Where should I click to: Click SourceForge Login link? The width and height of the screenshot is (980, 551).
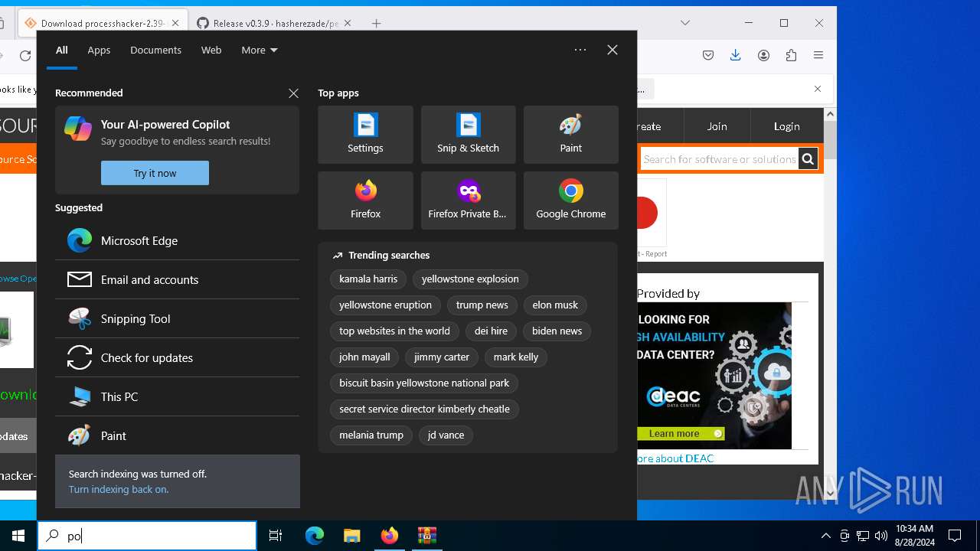click(786, 126)
